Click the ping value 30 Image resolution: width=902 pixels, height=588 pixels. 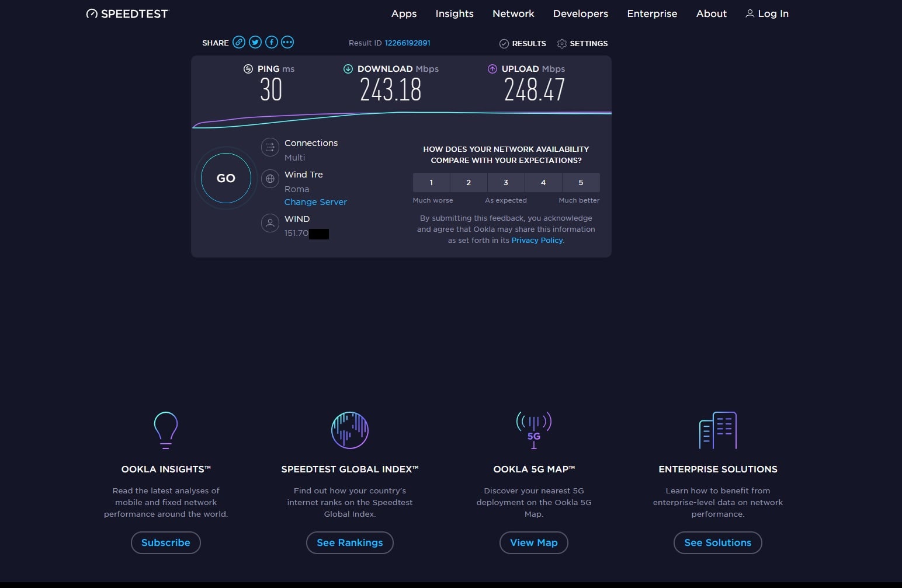pos(271,90)
